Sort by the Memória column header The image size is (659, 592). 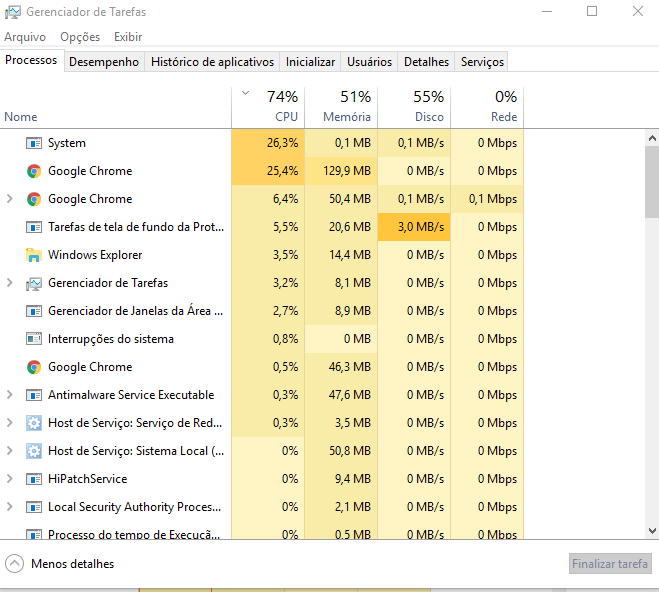pos(341,107)
